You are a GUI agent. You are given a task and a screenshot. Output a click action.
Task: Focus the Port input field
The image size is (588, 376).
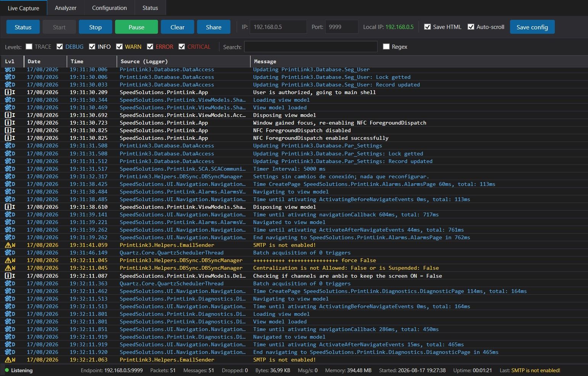point(342,27)
